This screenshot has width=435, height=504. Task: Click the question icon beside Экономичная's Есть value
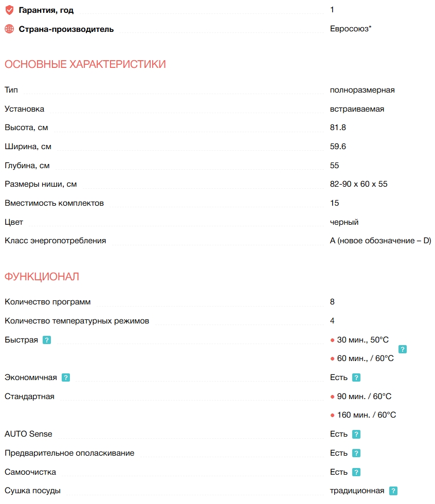356,377
